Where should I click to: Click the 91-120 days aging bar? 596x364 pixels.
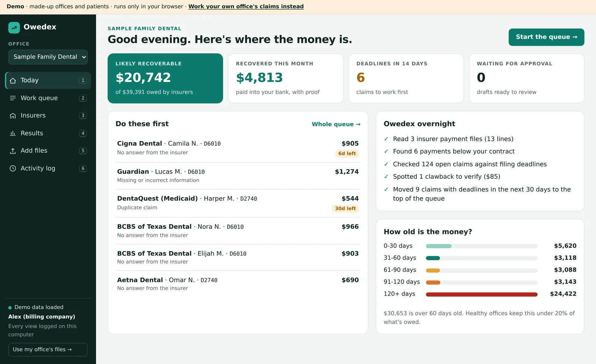(482, 282)
